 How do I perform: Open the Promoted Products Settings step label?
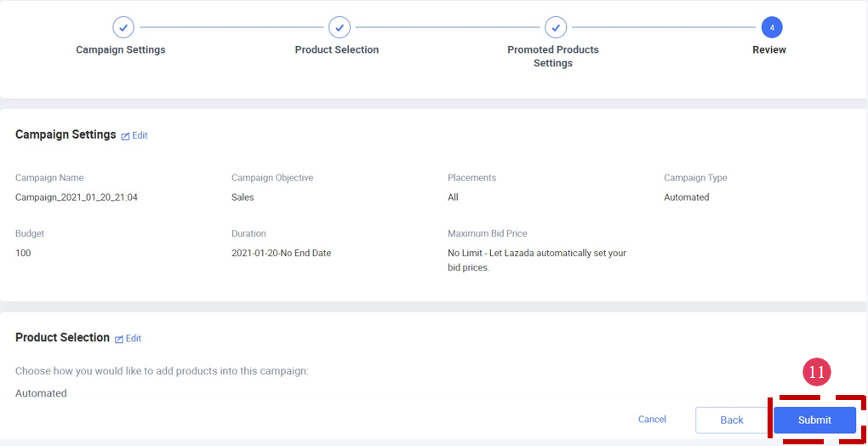(553, 56)
